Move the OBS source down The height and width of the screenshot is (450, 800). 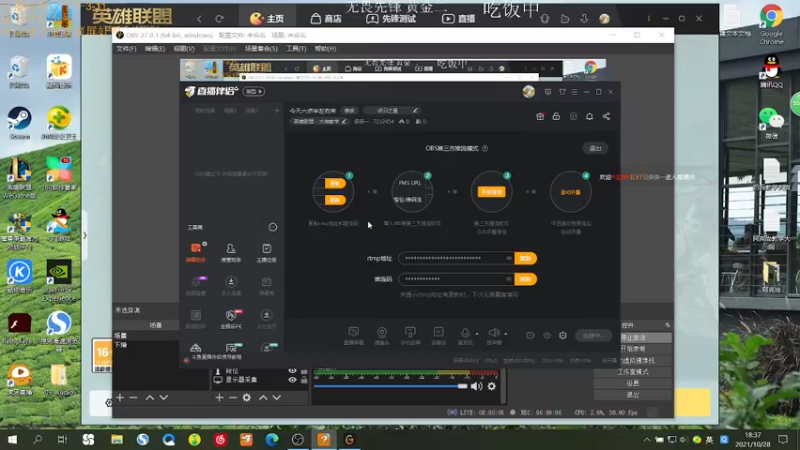(277, 397)
